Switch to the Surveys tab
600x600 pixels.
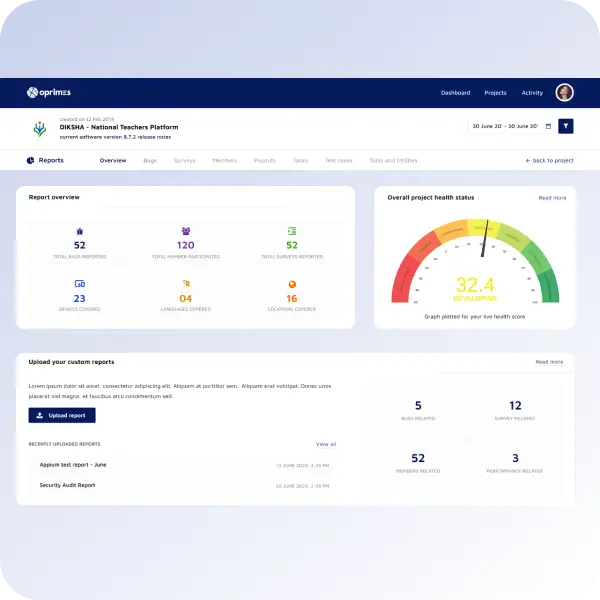[184, 160]
